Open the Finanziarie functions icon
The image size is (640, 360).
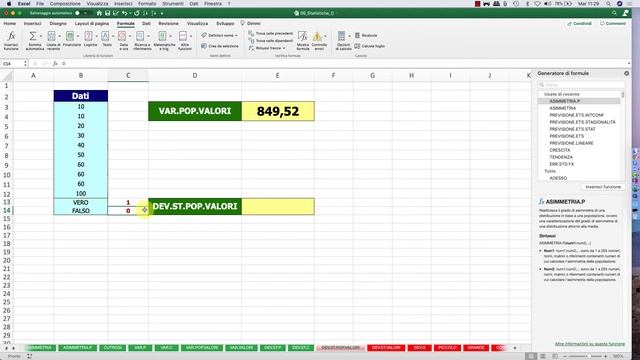click(x=70, y=36)
